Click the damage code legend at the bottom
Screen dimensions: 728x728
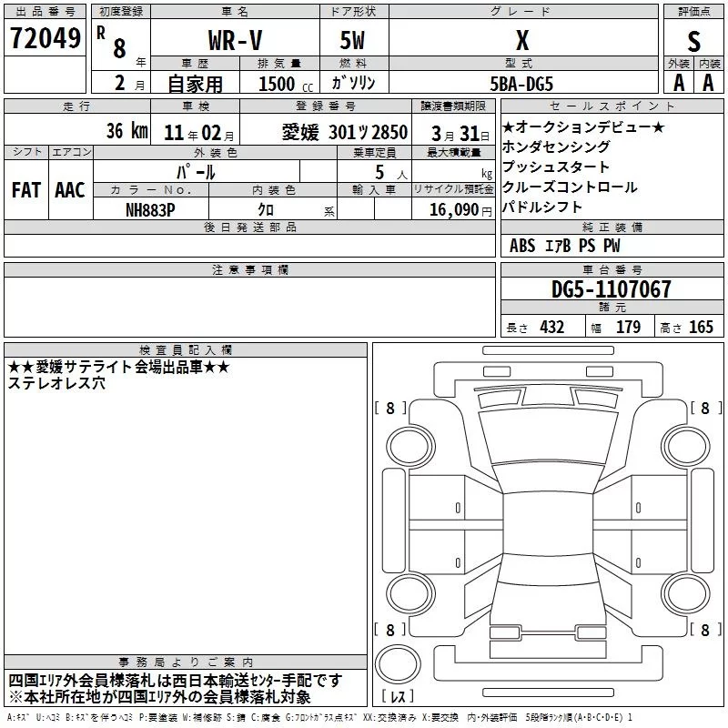click(319, 717)
